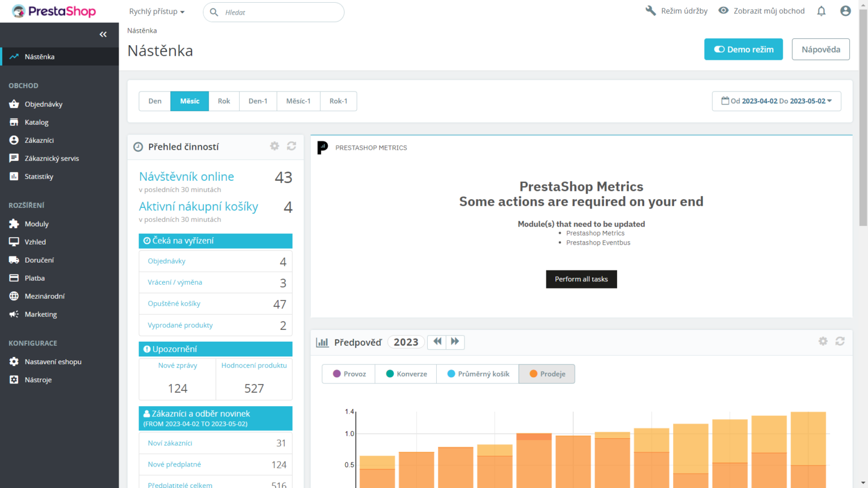Viewport: 868px width, 488px height.
Task: Refresh the Předpověď panel
Action: [840, 341]
